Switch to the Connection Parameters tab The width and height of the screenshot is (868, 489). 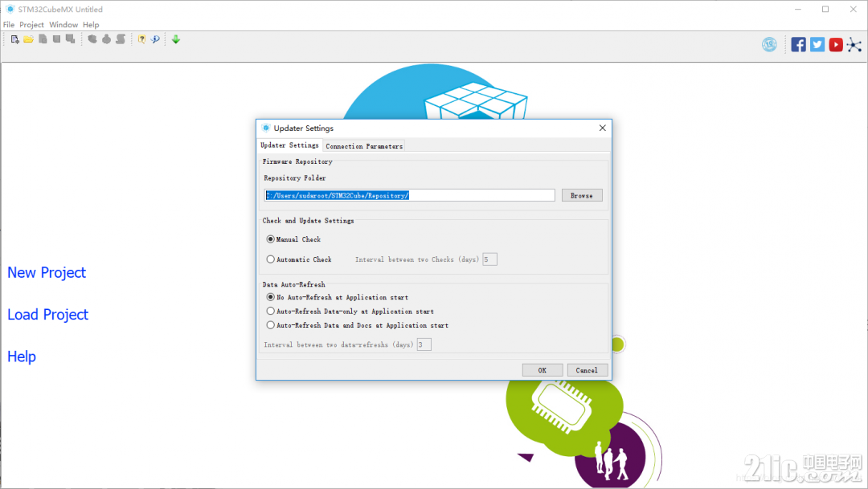[364, 146]
